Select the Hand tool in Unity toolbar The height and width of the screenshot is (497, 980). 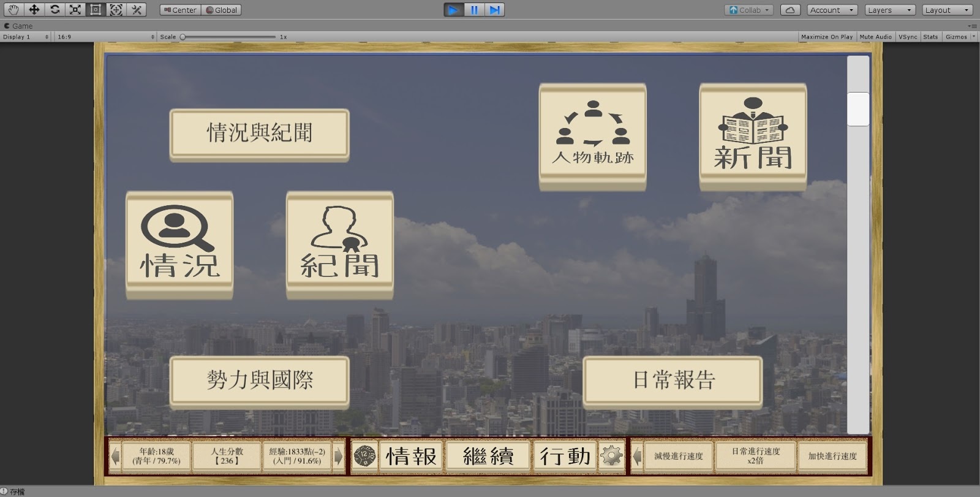click(13, 10)
